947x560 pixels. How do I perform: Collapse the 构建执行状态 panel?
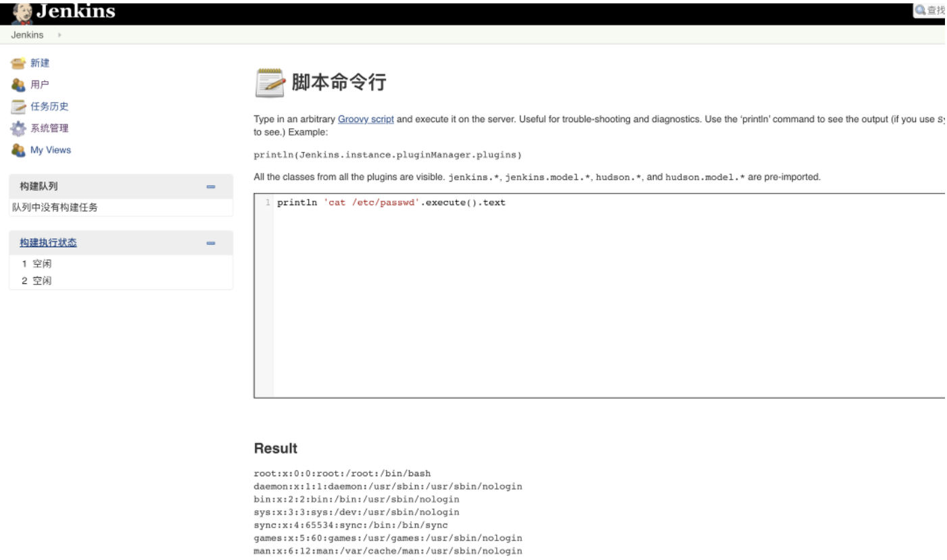211,243
